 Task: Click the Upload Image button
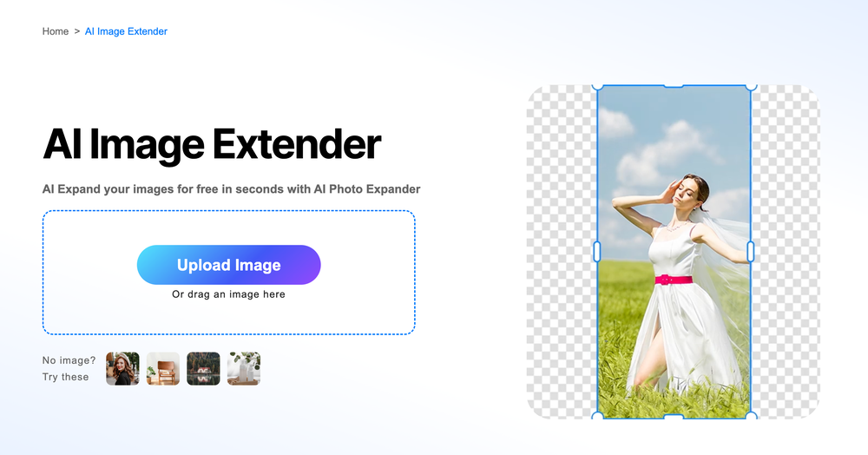click(x=228, y=265)
